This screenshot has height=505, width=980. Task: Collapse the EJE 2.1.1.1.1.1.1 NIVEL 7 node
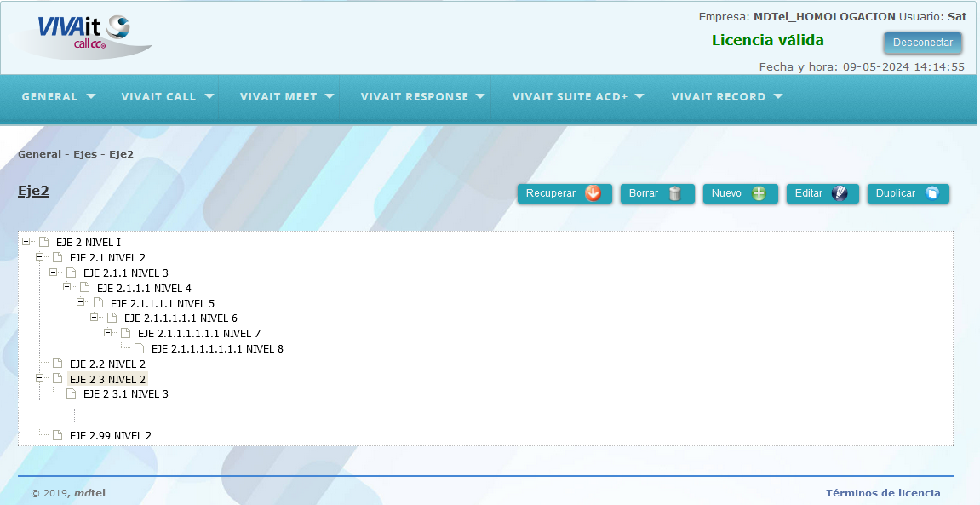[x=107, y=332]
